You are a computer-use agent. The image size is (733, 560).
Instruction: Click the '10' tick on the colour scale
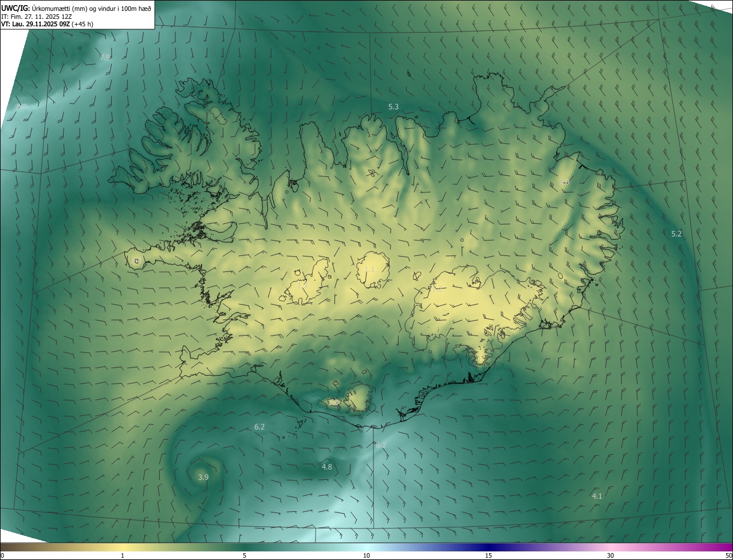pyautogui.click(x=366, y=555)
